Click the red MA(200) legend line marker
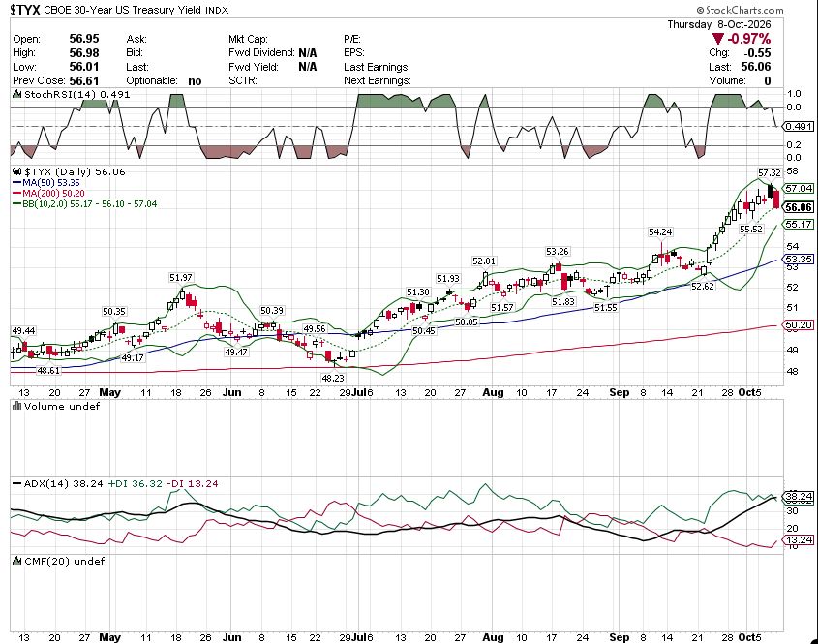 [x=16, y=193]
